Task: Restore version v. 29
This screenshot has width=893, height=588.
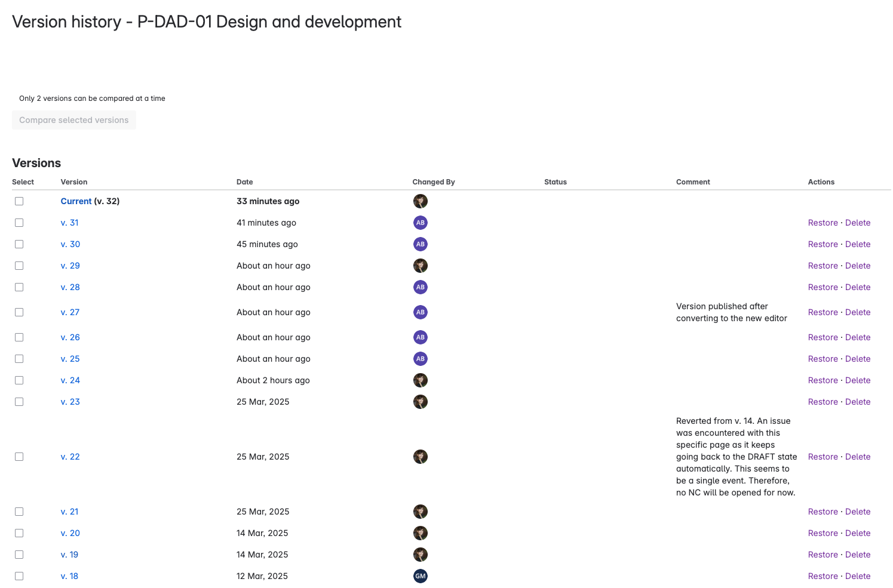Action: point(823,266)
